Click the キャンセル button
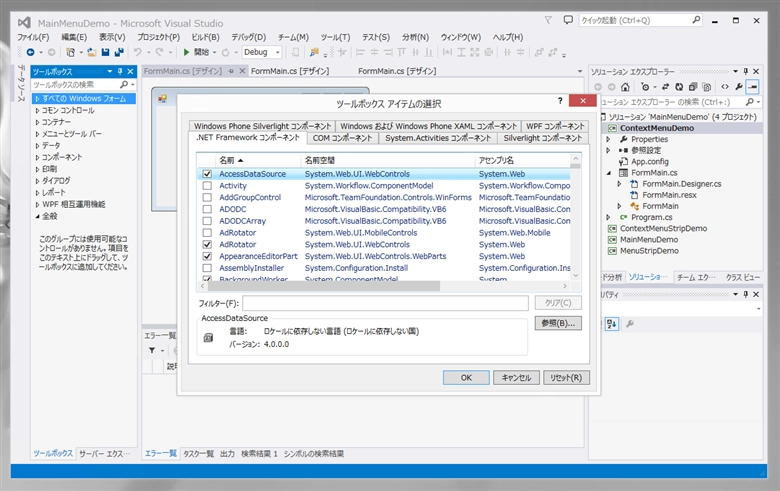This screenshot has height=491, width=780. pos(516,378)
